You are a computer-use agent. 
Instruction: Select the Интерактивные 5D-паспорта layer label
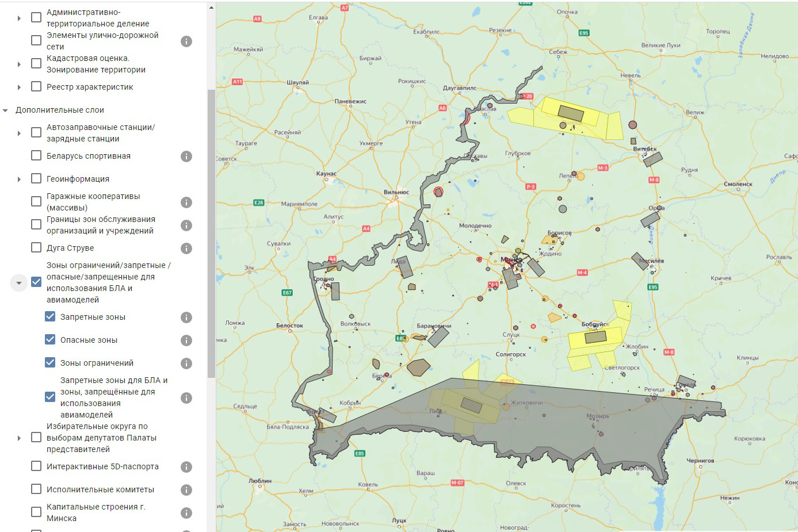coord(102,466)
